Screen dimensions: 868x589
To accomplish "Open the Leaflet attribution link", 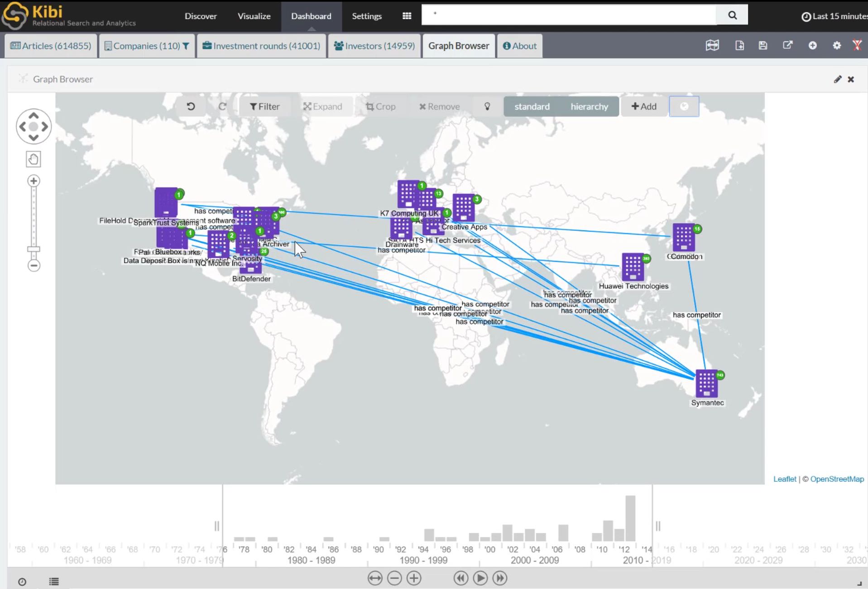I will point(784,479).
